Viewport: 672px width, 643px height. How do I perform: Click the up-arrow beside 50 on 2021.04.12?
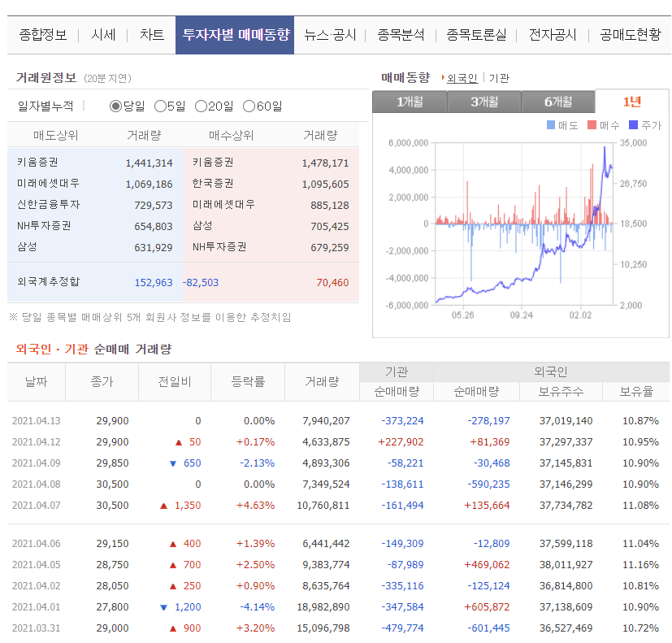click(179, 442)
